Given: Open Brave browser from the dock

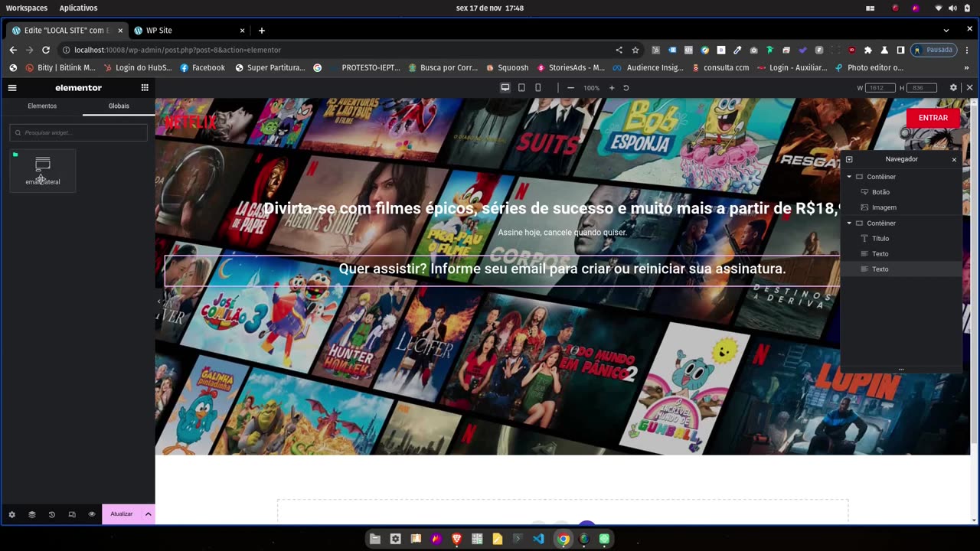Looking at the screenshot, I should (x=457, y=539).
